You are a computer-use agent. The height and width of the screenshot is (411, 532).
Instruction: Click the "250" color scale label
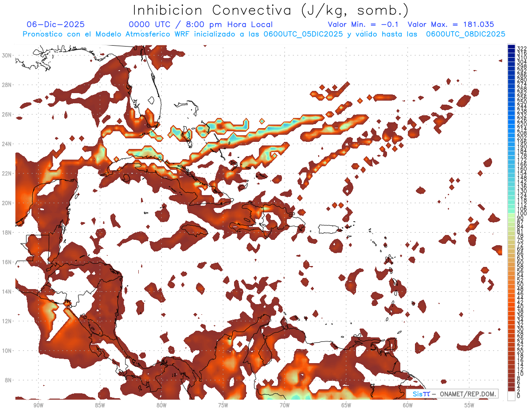click(522, 102)
